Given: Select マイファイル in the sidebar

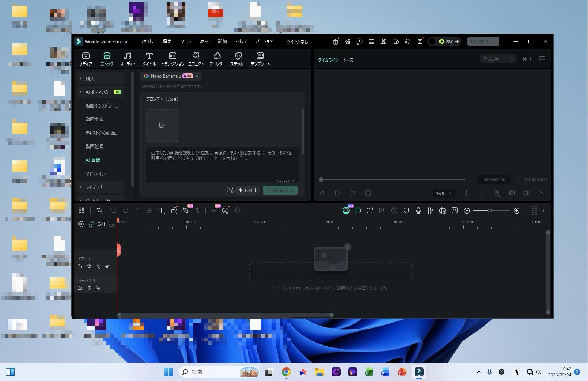Looking at the screenshot, I should click(95, 174).
